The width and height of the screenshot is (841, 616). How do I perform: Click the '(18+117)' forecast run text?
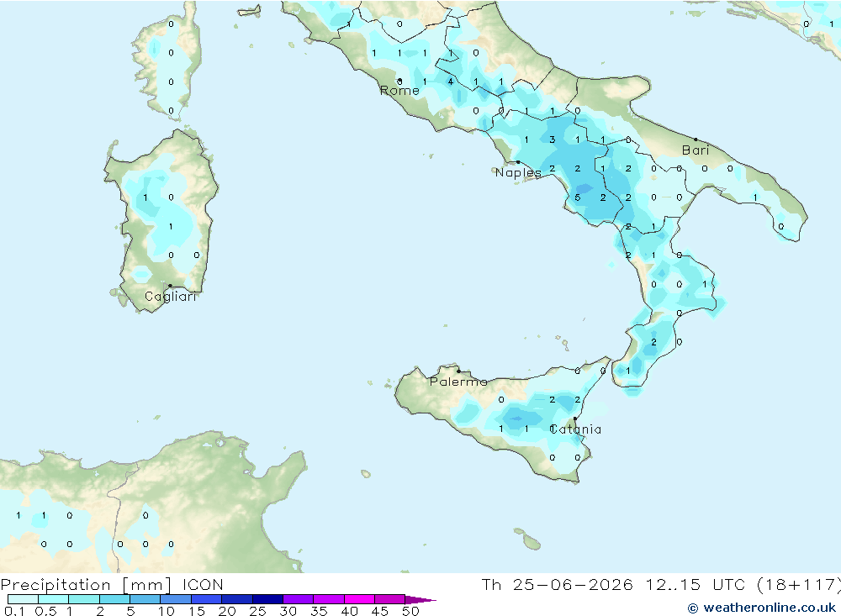[x=799, y=585]
